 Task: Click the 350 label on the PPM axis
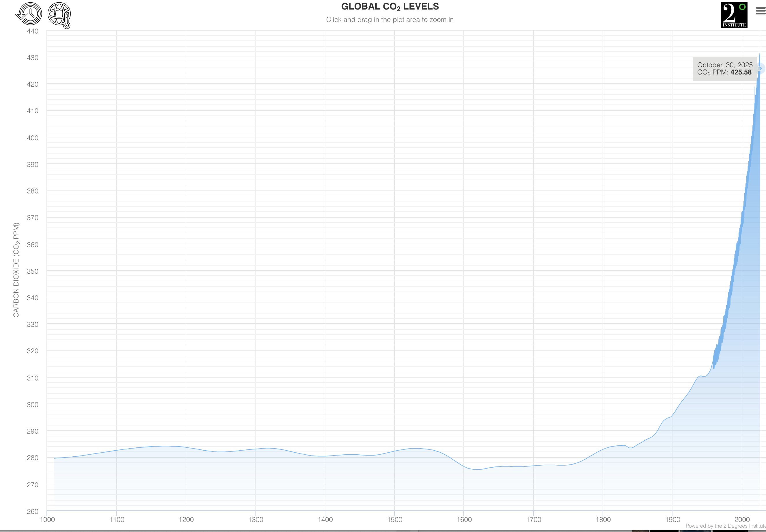tap(32, 271)
